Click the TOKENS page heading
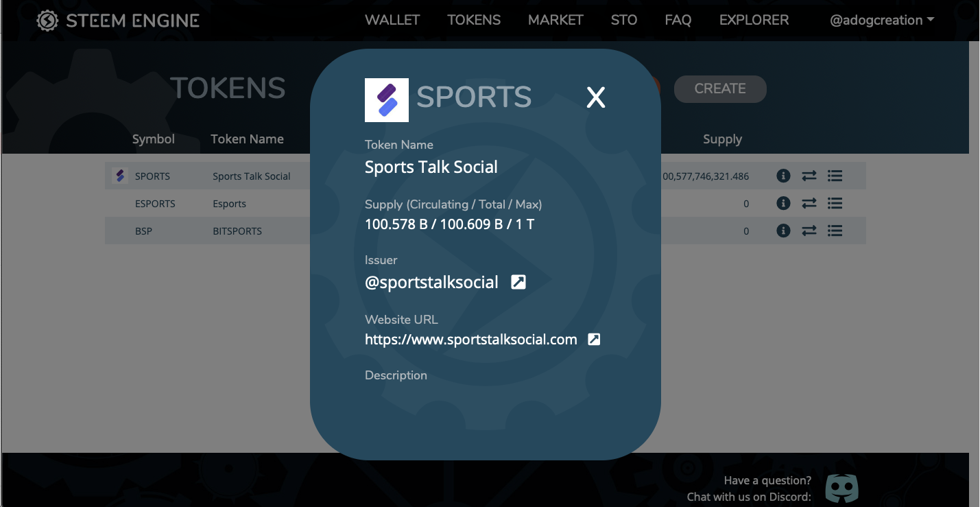 point(228,89)
